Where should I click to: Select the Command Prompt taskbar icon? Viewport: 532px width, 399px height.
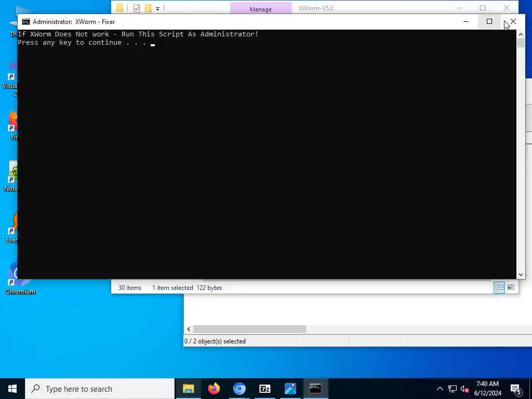point(315,389)
